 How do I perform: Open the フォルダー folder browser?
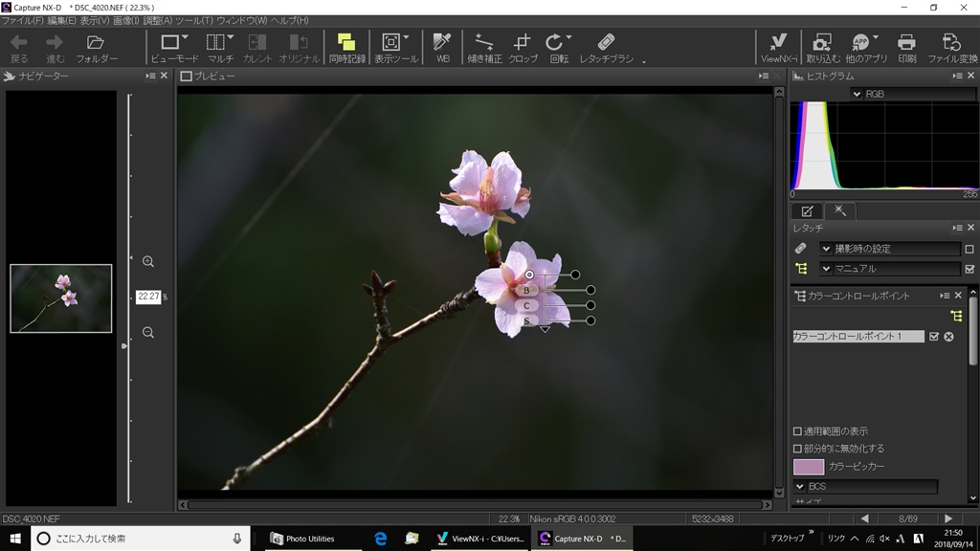tap(96, 48)
